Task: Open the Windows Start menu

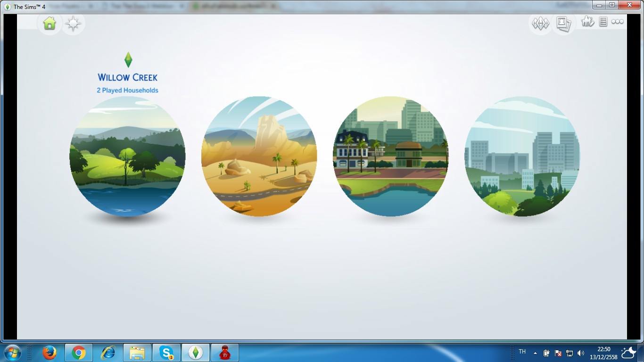Action: (x=12, y=353)
